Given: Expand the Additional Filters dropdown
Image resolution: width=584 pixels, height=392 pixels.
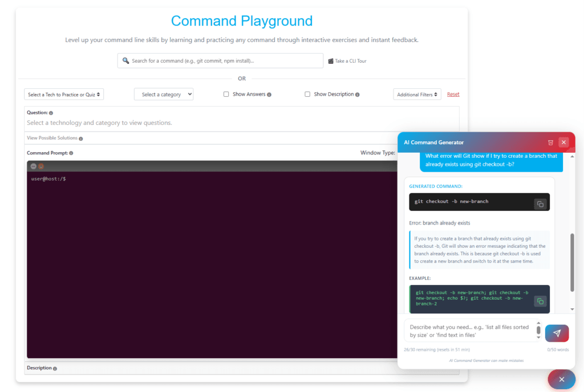Looking at the screenshot, I should click(417, 95).
